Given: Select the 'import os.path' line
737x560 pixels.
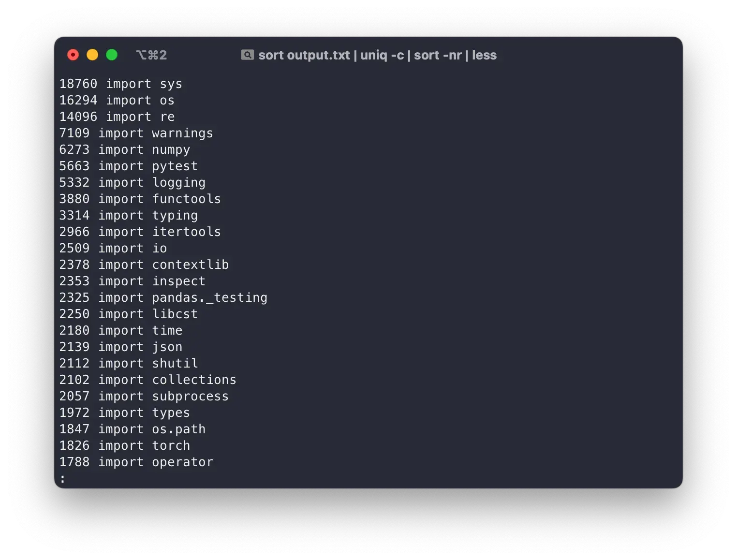Looking at the screenshot, I should pyautogui.click(x=132, y=429).
